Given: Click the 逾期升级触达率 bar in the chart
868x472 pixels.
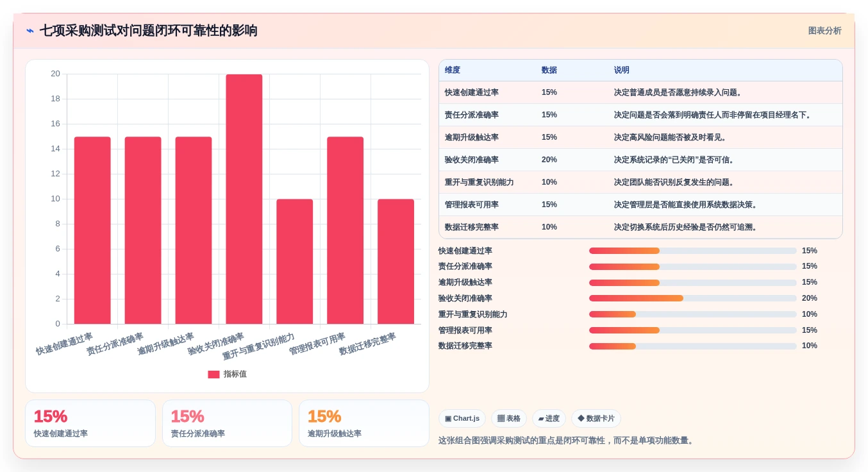Looking at the screenshot, I should pyautogui.click(x=194, y=230).
